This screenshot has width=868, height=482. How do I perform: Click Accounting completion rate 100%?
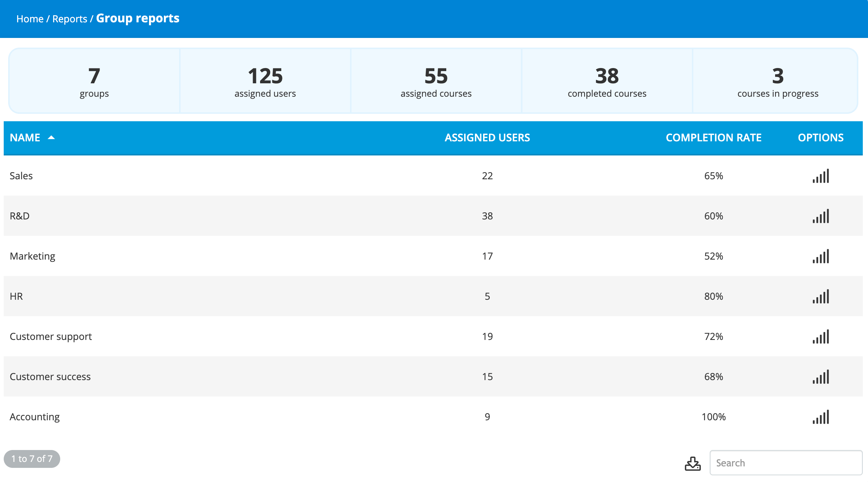(713, 417)
